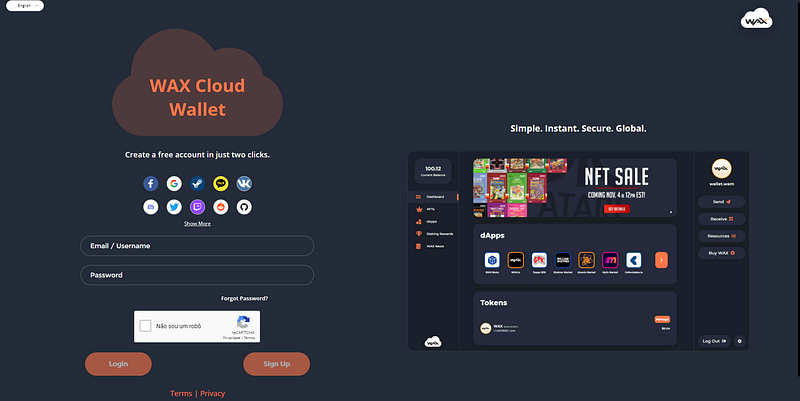The height and width of the screenshot is (401, 800).
Task: Click the WAX Bloks dApp icon in preview
Action: (x=492, y=260)
